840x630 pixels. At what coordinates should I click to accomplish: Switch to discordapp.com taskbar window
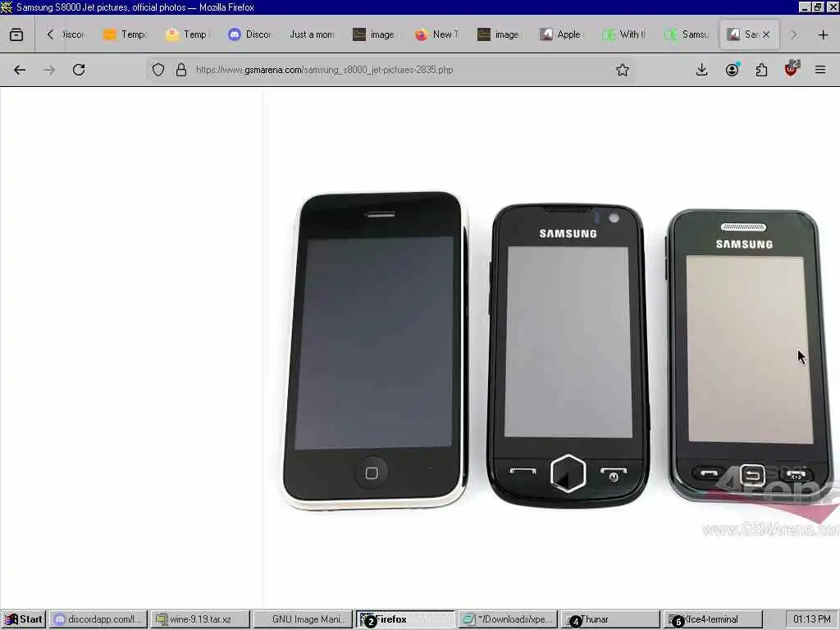click(x=98, y=619)
